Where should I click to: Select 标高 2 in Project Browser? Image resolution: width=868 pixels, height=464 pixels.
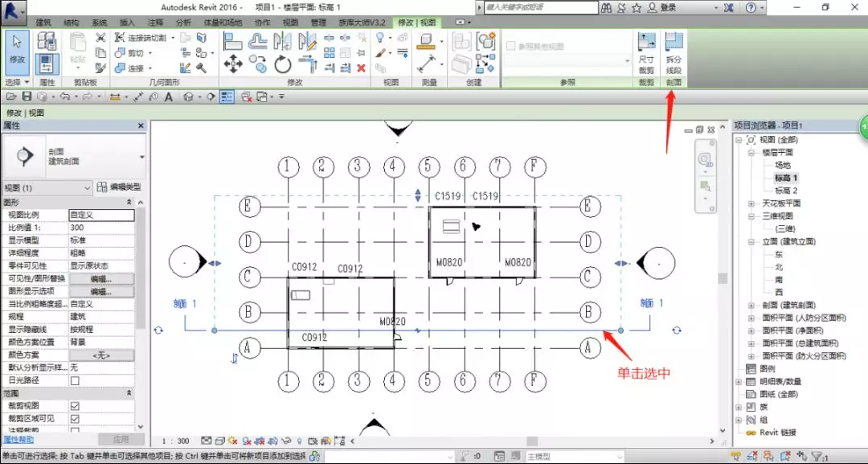pyautogui.click(x=786, y=191)
